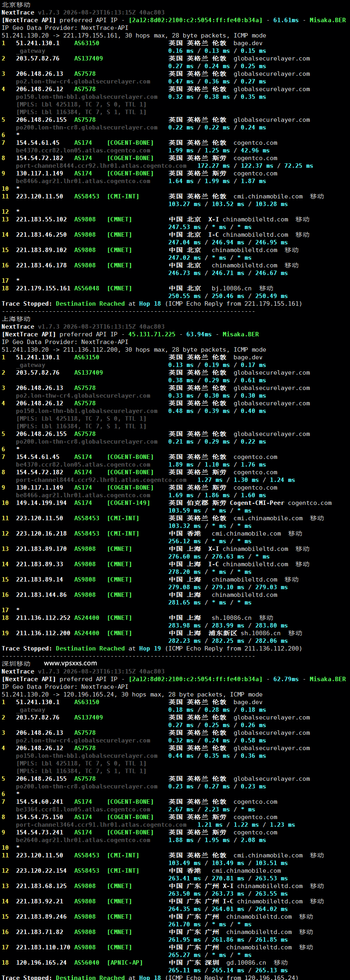Select hop IP 221.183.89.33
This screenshot has width=350, height=980.
(39, 564)
